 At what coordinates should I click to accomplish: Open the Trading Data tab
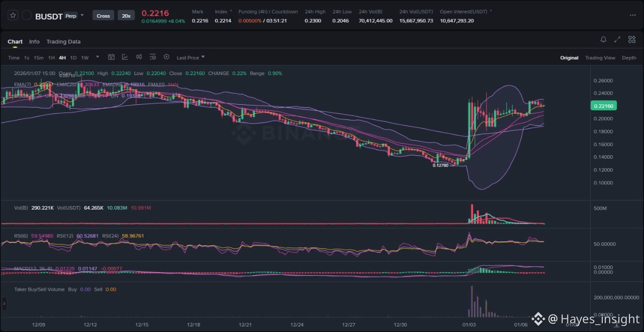tap(63, 42)
